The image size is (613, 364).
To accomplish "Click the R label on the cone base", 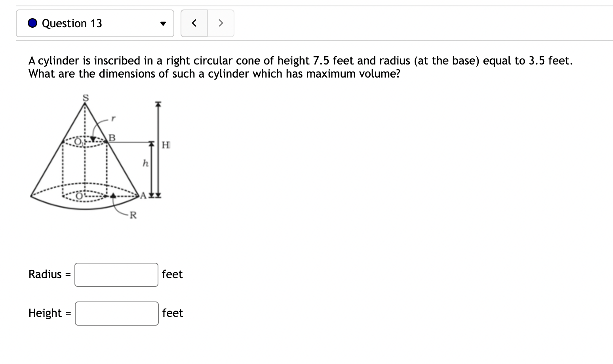I will [x=133, y=214].
